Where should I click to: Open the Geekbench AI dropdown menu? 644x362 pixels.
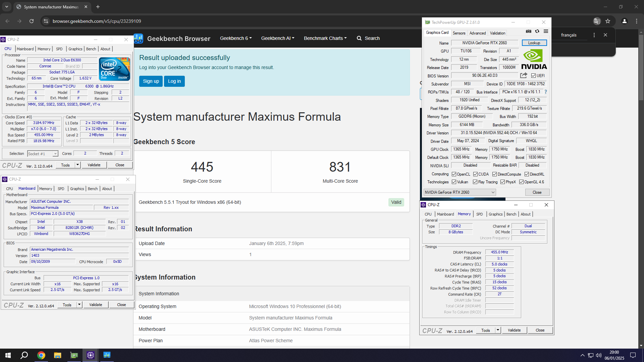[278, 38]
